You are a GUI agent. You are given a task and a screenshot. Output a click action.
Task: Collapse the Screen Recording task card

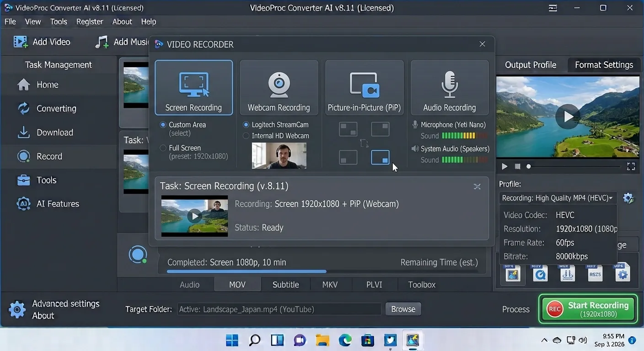(x=477, y=186)
